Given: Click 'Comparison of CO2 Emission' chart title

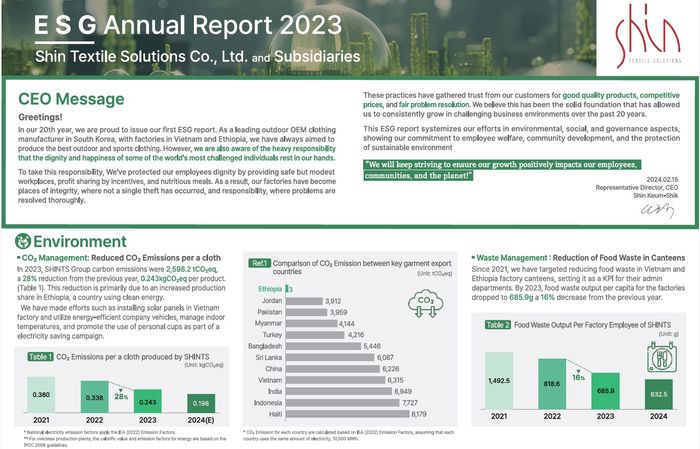Looking at the screenshot, I should [362, 267].
